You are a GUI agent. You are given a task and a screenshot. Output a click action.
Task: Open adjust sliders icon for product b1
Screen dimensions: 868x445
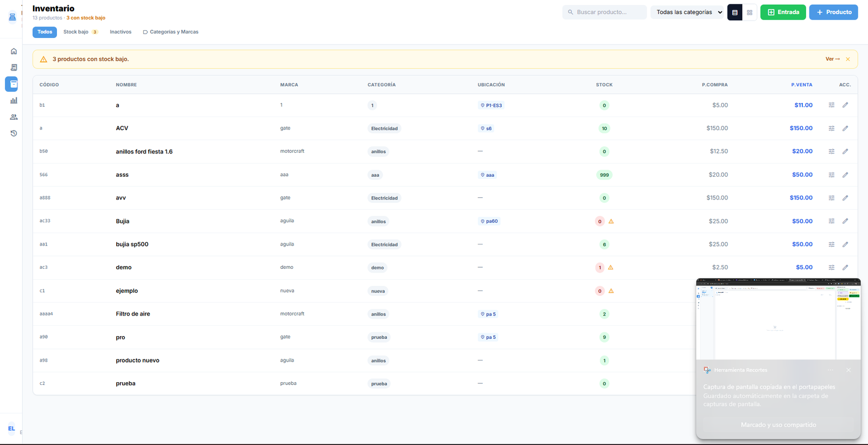tap(832, 105)
